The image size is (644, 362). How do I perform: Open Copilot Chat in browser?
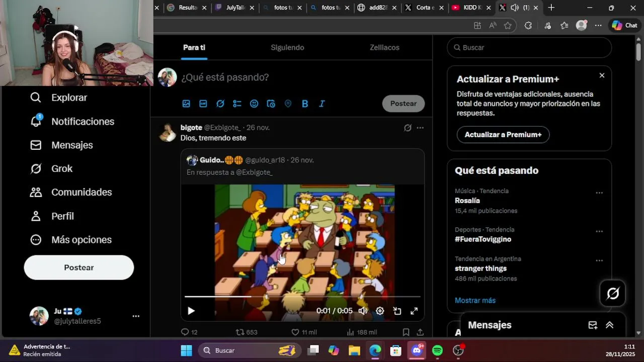pyautogui.click(x=624, y=26)
